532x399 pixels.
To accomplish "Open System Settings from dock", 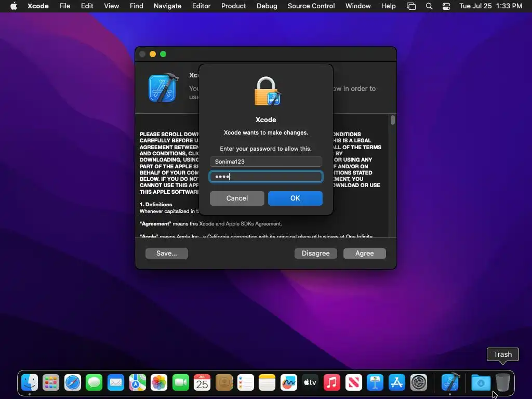I will coord(418,382).
